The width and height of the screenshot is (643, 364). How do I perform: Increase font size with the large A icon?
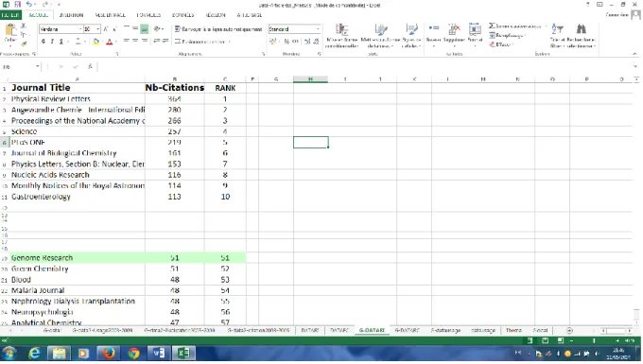coord(106,29)
